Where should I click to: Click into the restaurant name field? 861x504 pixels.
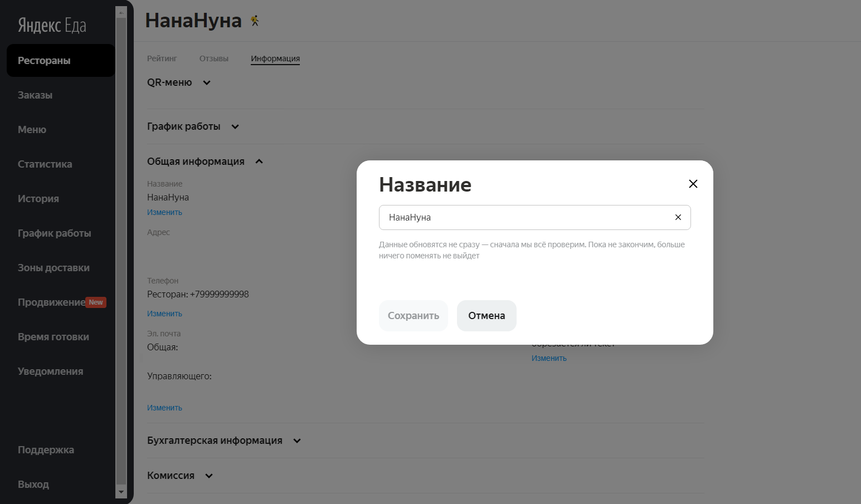point(524,217)
